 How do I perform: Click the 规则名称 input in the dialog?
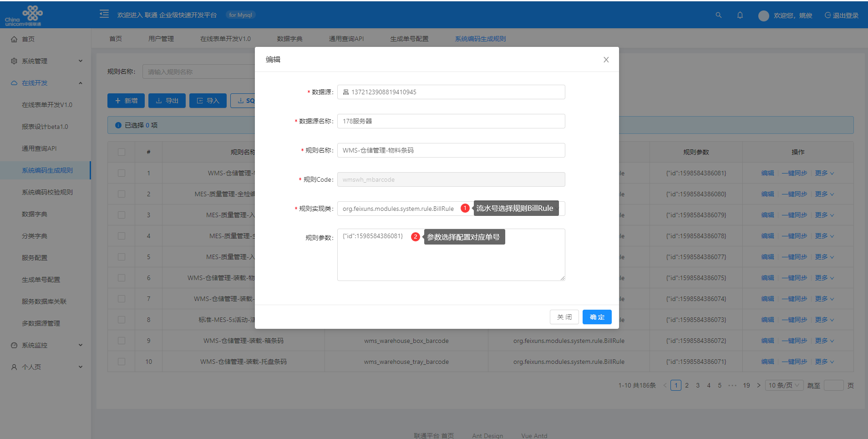pyautogui.click(x=451, y=150)
